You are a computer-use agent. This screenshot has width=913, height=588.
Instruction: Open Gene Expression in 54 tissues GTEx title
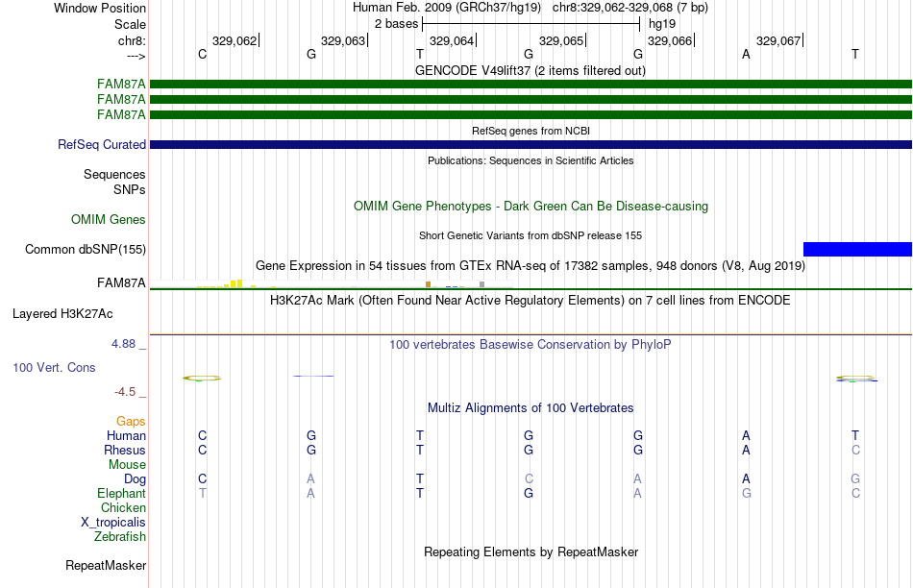(x=531, y=265)
